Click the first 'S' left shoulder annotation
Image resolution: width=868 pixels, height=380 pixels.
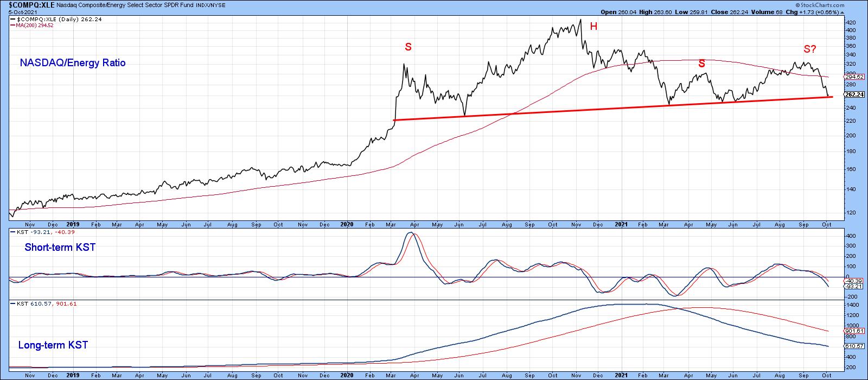point(408,47)
